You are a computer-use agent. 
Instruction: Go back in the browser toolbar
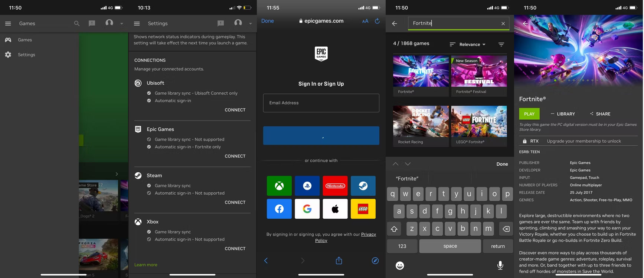(266, 261)
